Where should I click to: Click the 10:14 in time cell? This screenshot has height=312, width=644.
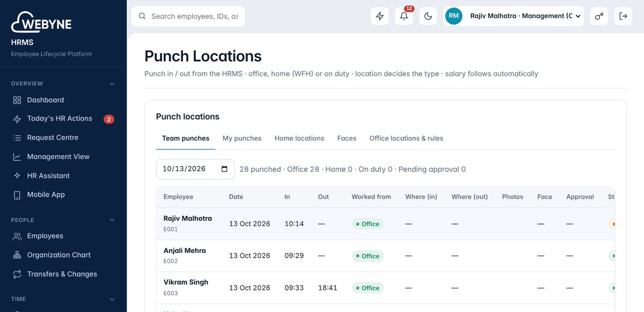point(294,224)
